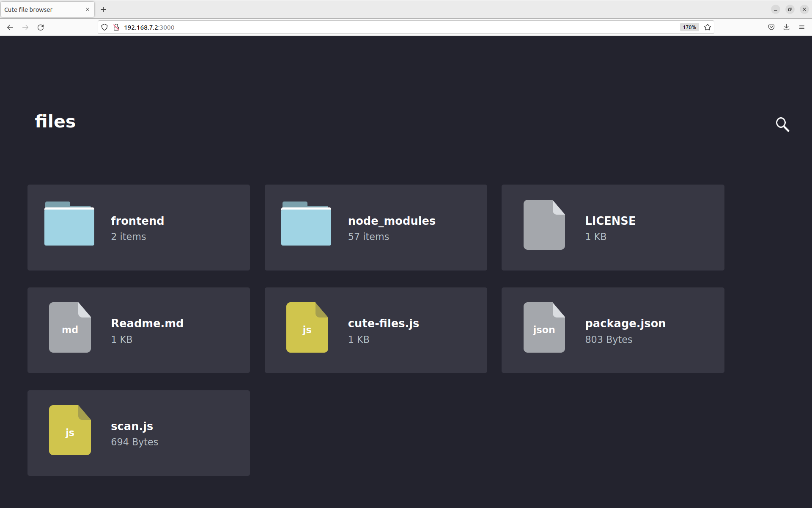This screenshot has height=508, width=812.
Task: Click the Save to Pocket icon
Action: point(771,28)
